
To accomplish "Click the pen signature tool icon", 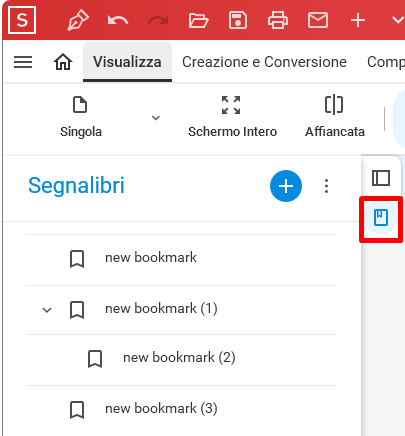I will click(78, 20).
